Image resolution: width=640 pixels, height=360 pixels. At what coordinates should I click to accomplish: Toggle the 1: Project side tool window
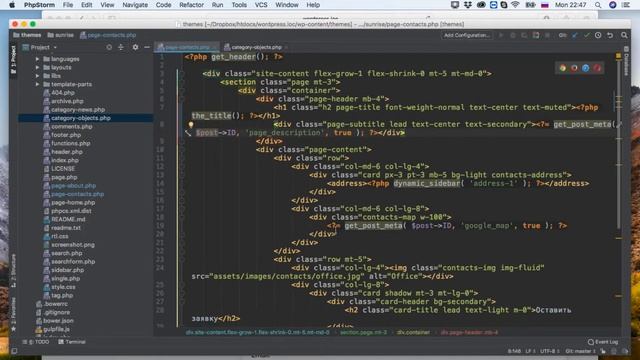tap(13, 59)
